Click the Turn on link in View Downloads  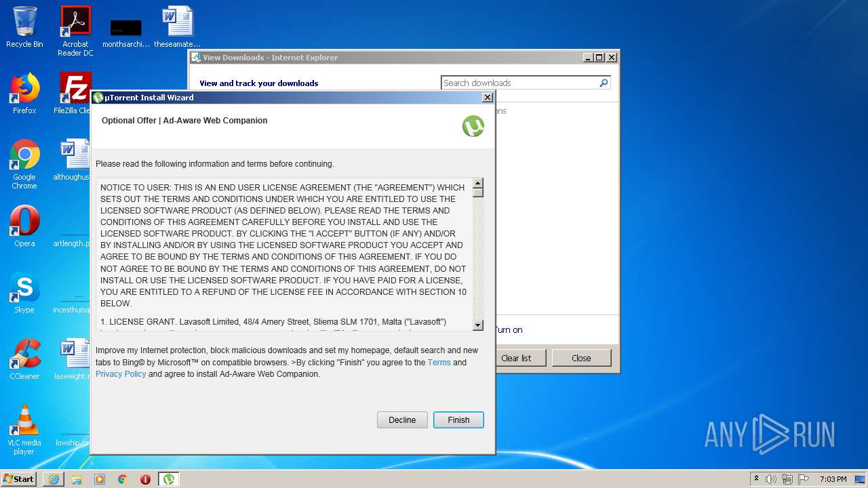[509, 330]
